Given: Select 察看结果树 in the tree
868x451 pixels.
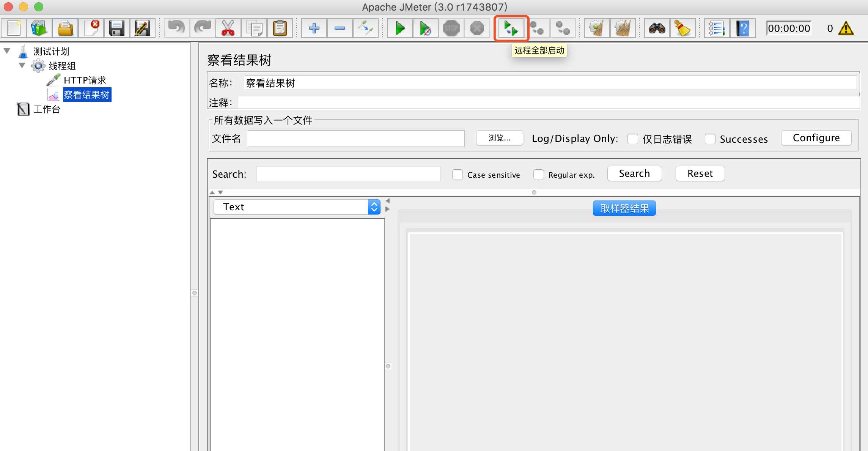Looking at the screenshot, I should pyautogui.click(x=86, y=95).
